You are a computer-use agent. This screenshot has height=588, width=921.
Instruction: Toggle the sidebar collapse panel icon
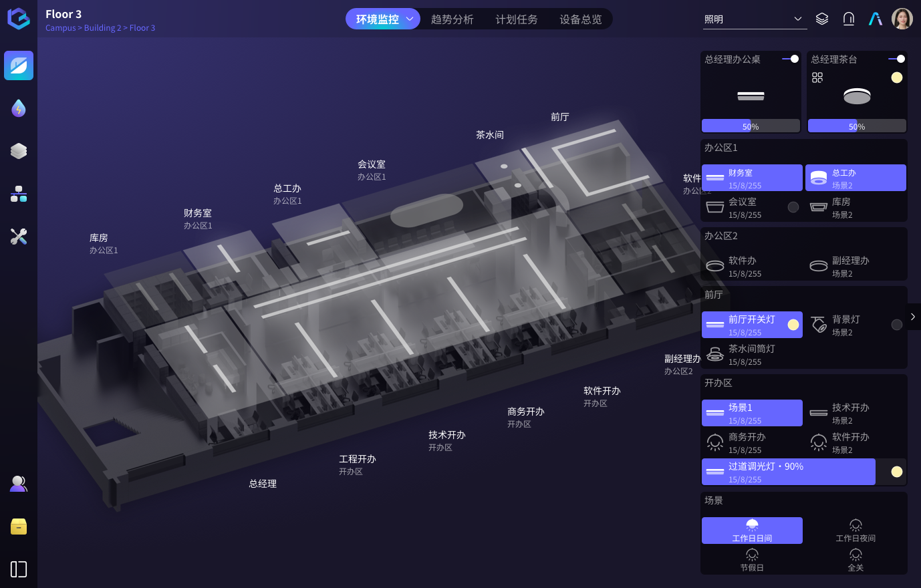[19, 569]
